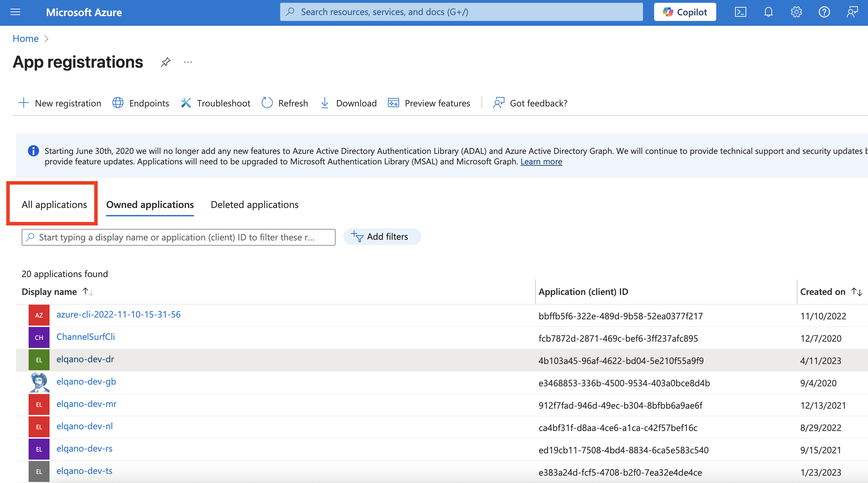
Task: Pin the App registrations page
Action: [x=165, y=62]
